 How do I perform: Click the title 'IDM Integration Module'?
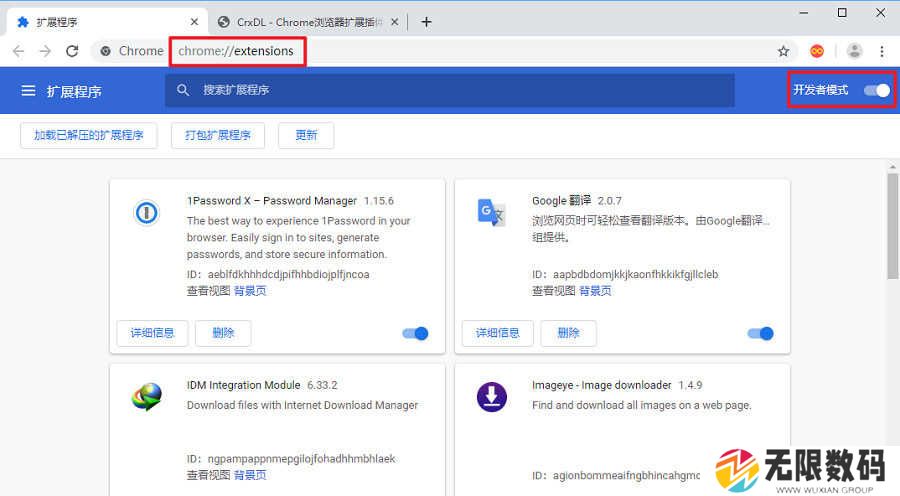243,385
